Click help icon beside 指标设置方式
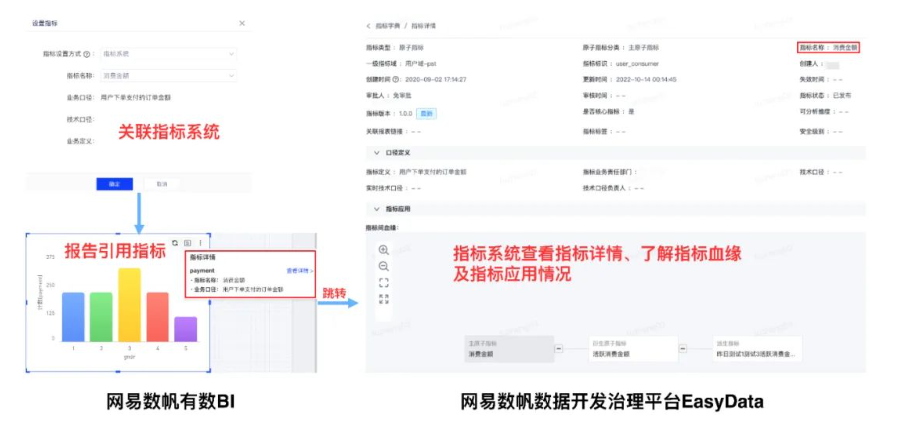The height and width of the screenshot is (438, 921). click(x=87, y=54)
